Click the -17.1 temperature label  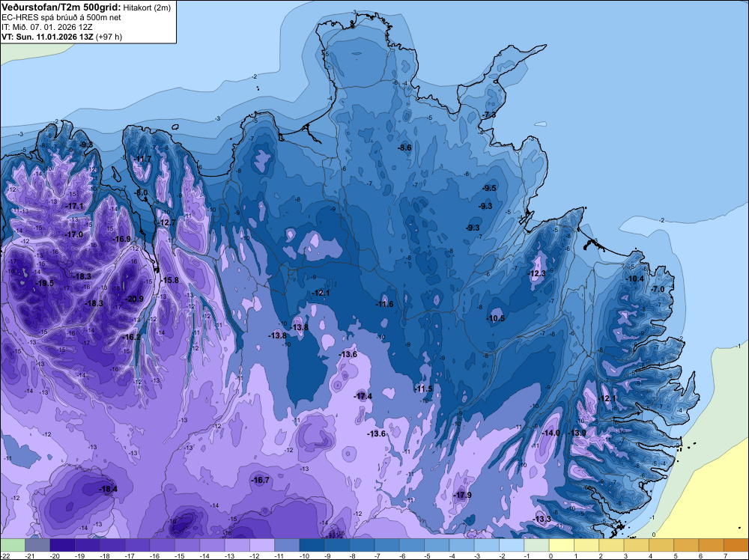tap(74, 206)
